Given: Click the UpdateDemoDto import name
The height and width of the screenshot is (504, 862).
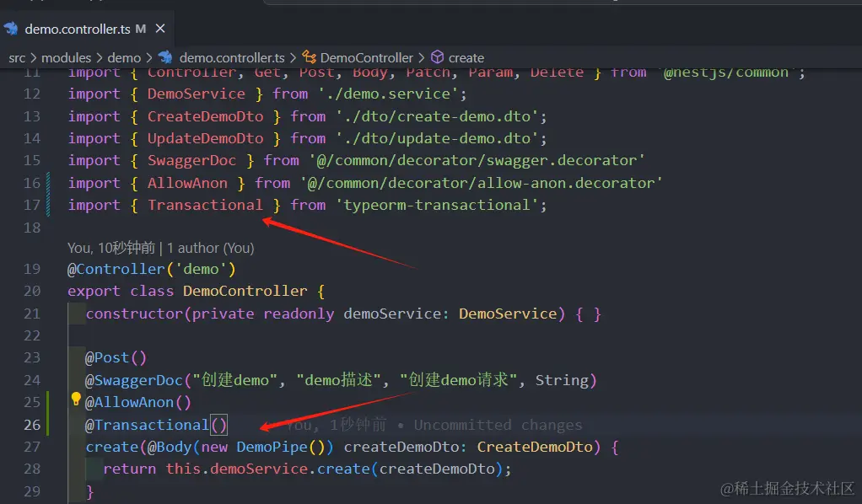Looking at the screenshot, I should click(205, 138).
